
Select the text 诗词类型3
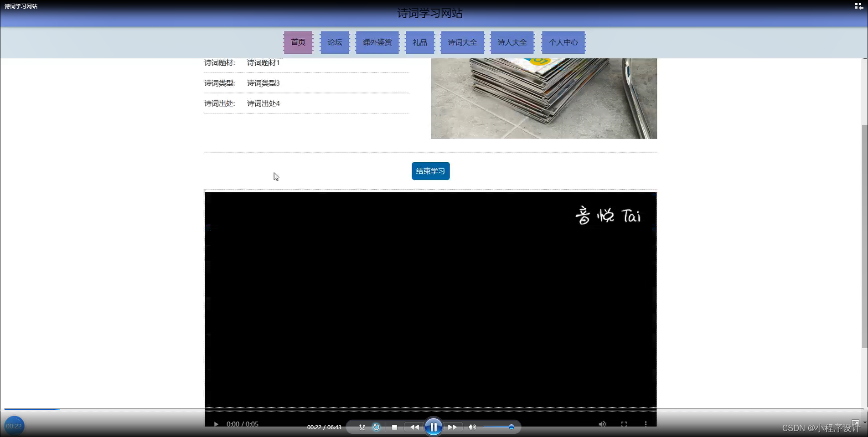point(263,83)
